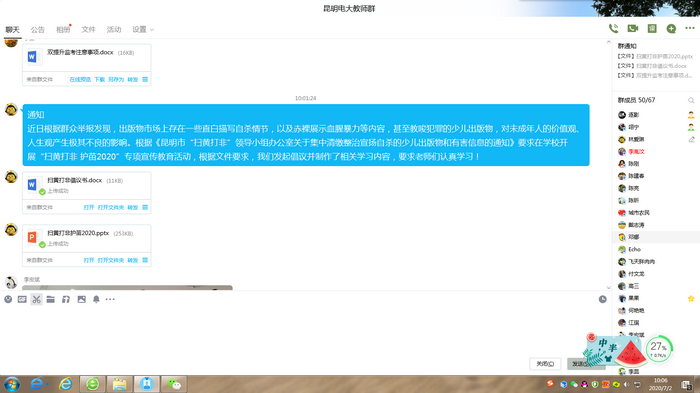
Task: Start a group video call
Action: tap(633, 29)
